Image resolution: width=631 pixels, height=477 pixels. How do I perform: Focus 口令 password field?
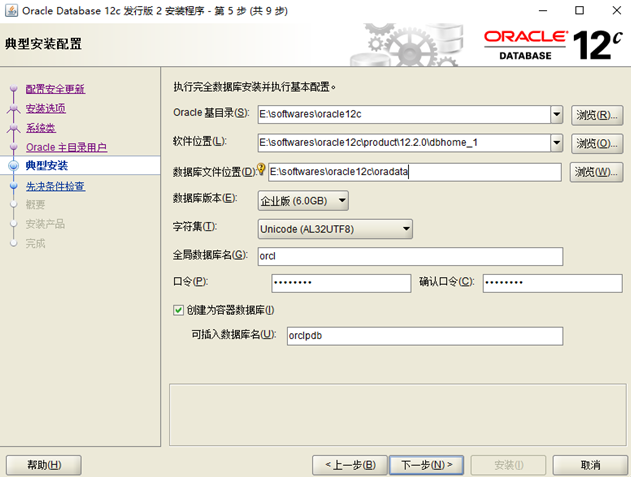coord(341,283)
